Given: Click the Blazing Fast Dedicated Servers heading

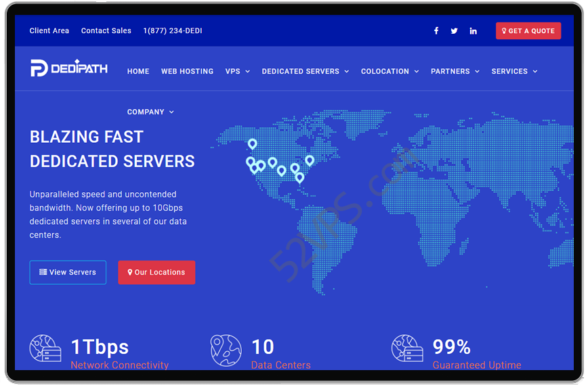Looking at the screenshot, I should click(x=112, y=149).
